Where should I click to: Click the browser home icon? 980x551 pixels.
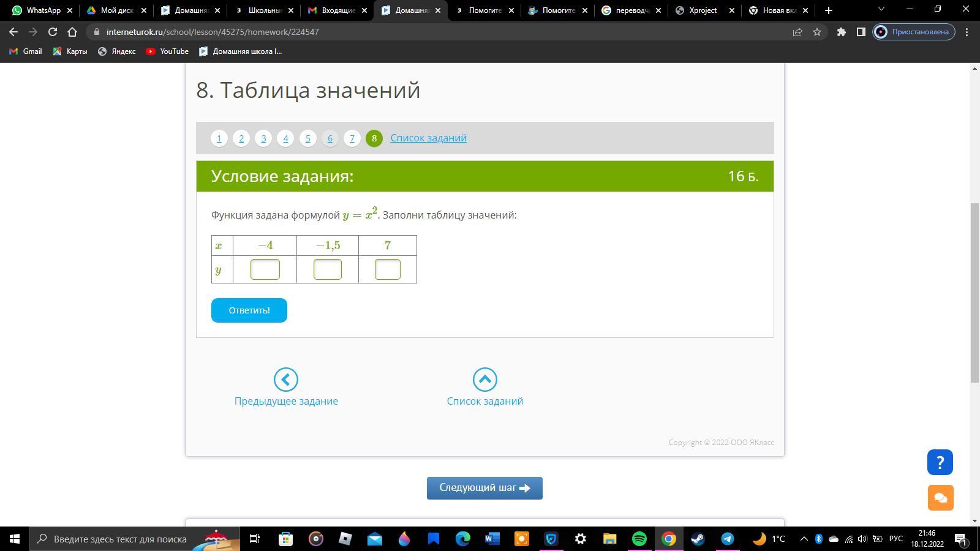pyautogui.click(x=72, y=32)
